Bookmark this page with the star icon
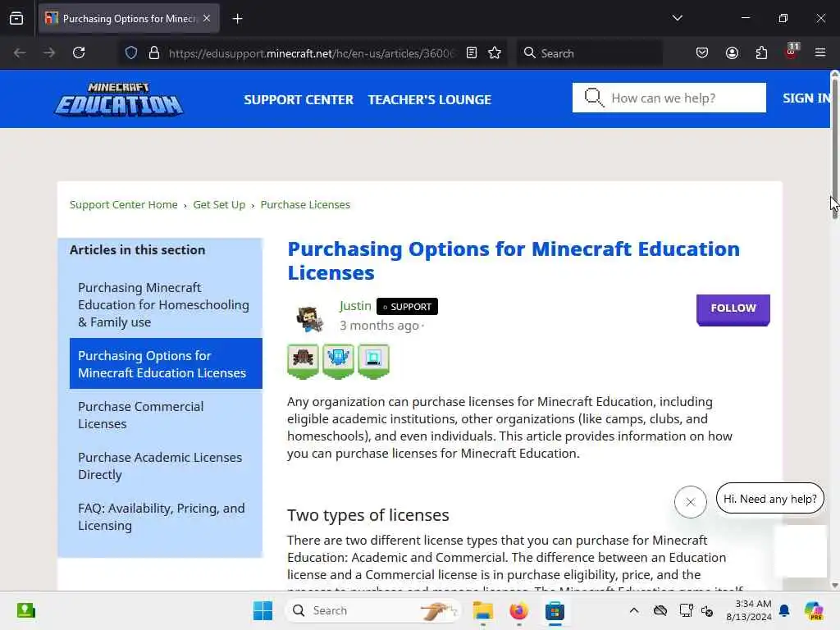Viewport: 840px width, 630px height. (x=495, y=52)
